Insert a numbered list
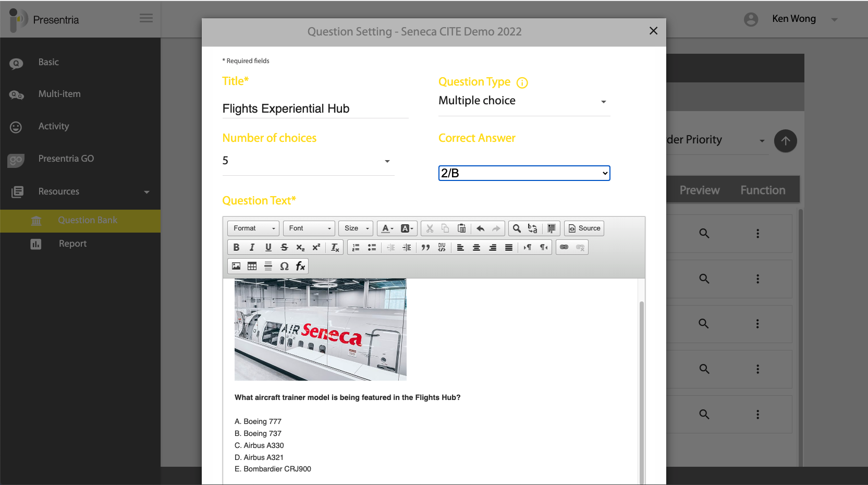The width and height of the screenshot is (868, 485). (x=356, y=247)
